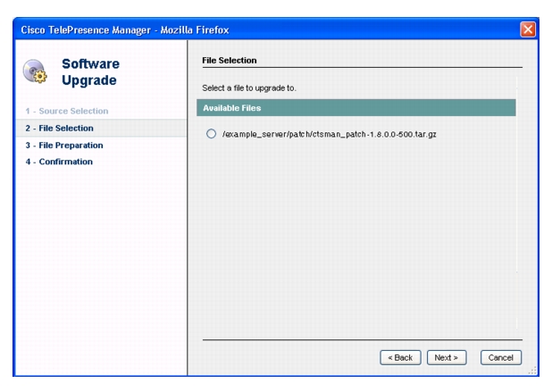Open step 4 - Confirmation

pos(59,162)
